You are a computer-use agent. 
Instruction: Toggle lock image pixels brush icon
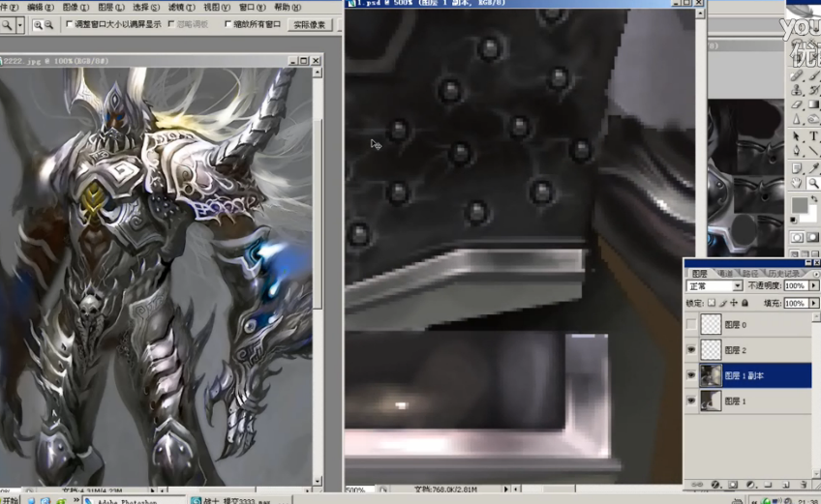(723, 303)
